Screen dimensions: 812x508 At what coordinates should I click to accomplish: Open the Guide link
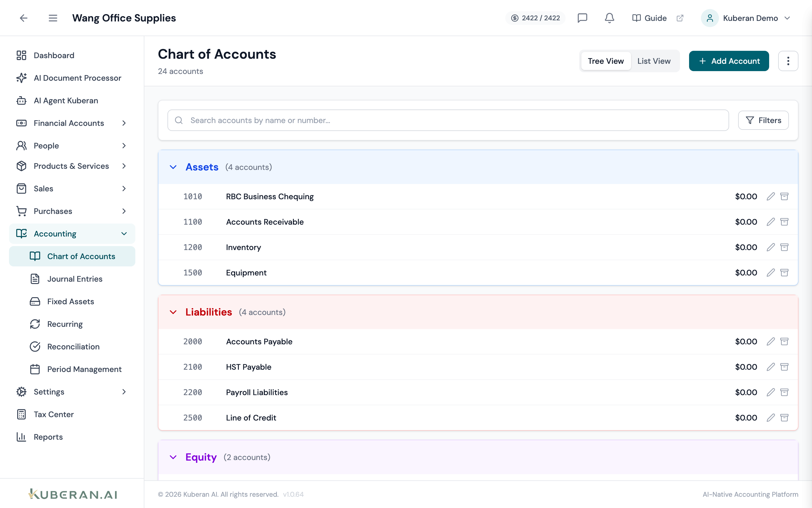649,18
